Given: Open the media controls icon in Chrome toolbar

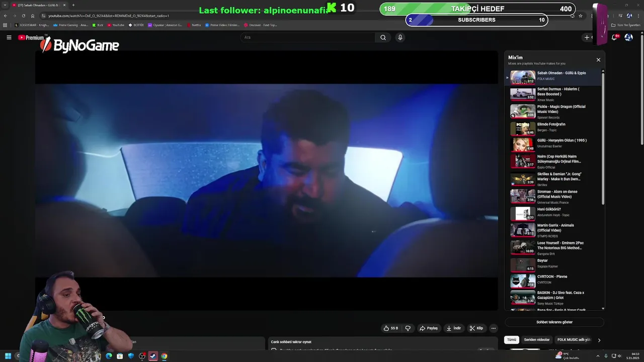Looking at the screenshot, I should click(x=620, y=16).
